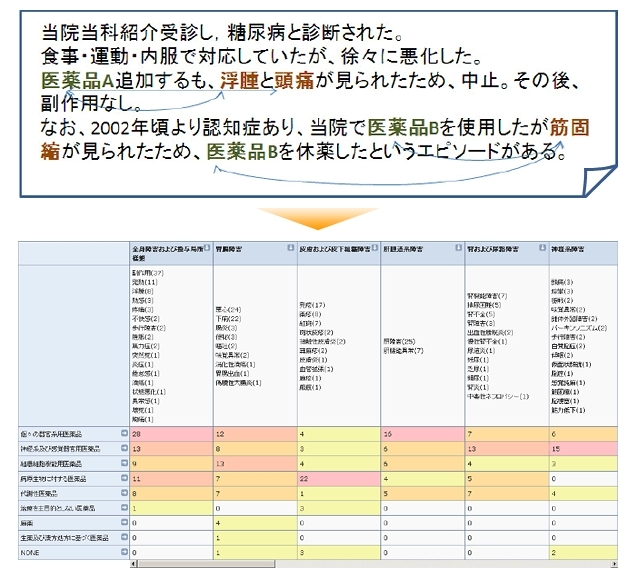Expand the 麻薬 row arrow icon

[x=124, y=522]
